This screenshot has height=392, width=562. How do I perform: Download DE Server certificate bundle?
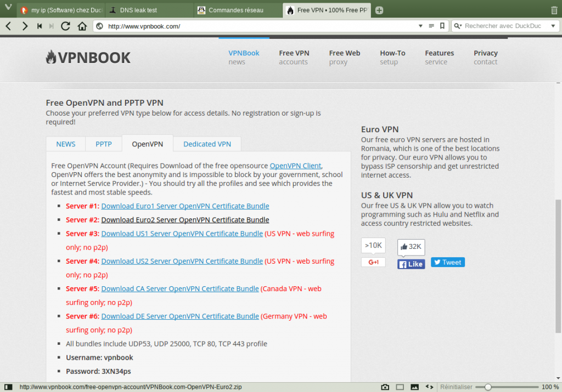[x=180, y=316]
